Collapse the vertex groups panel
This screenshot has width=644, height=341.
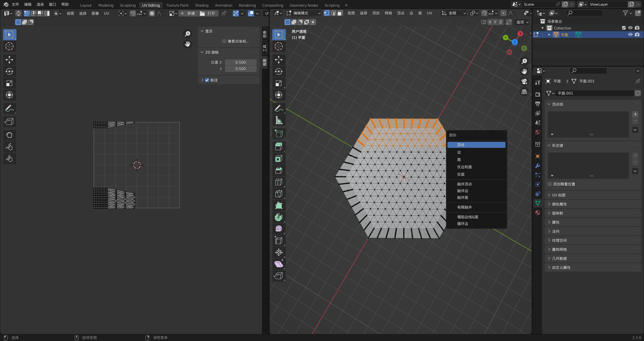[x=549, y=104]
